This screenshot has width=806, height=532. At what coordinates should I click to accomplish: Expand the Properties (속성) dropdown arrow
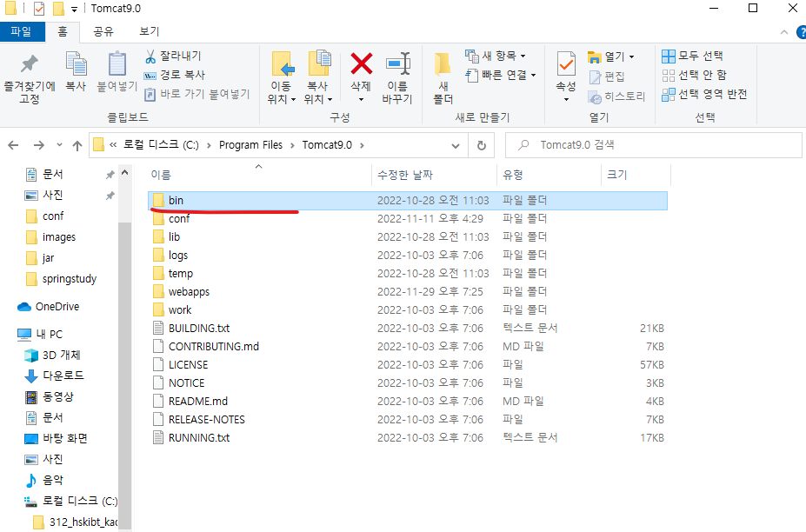(x=566, y=99)
